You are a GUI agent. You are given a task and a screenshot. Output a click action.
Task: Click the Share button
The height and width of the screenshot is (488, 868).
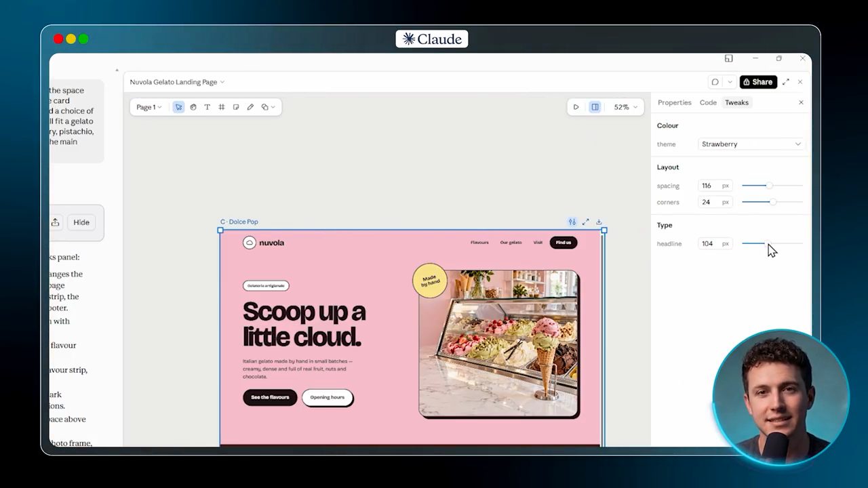(757, 82)
